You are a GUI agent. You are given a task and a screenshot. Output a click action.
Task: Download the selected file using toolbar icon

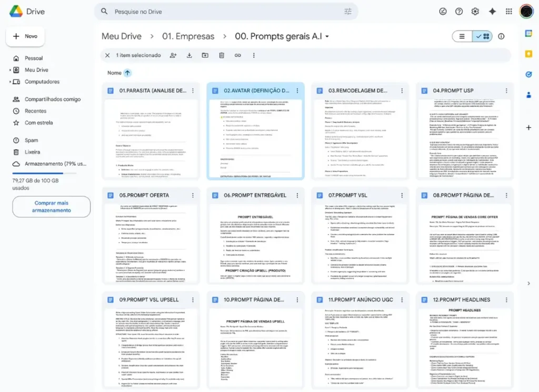point(189,55)
